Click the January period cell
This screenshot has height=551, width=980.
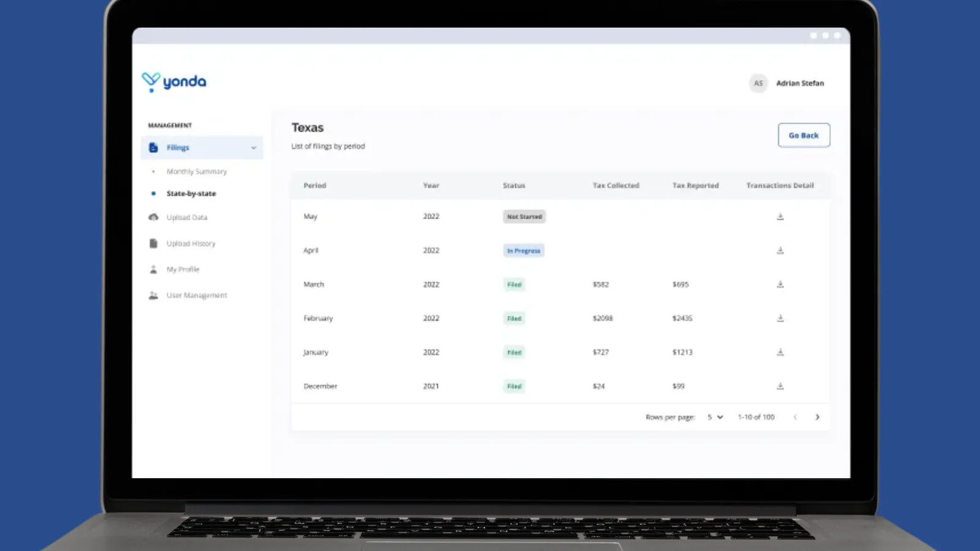[x=315, y=352]
